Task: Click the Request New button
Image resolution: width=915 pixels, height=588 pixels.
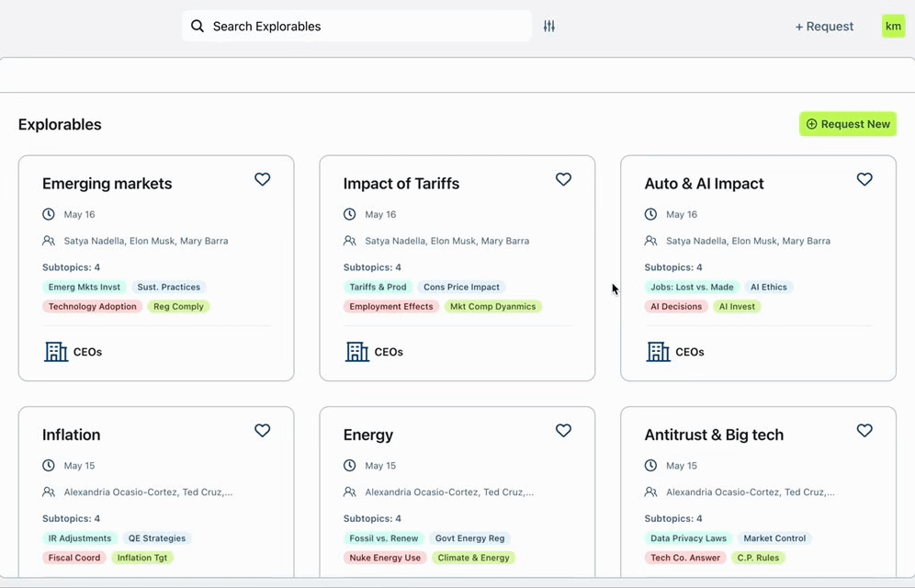Action: tap(847, 124)
